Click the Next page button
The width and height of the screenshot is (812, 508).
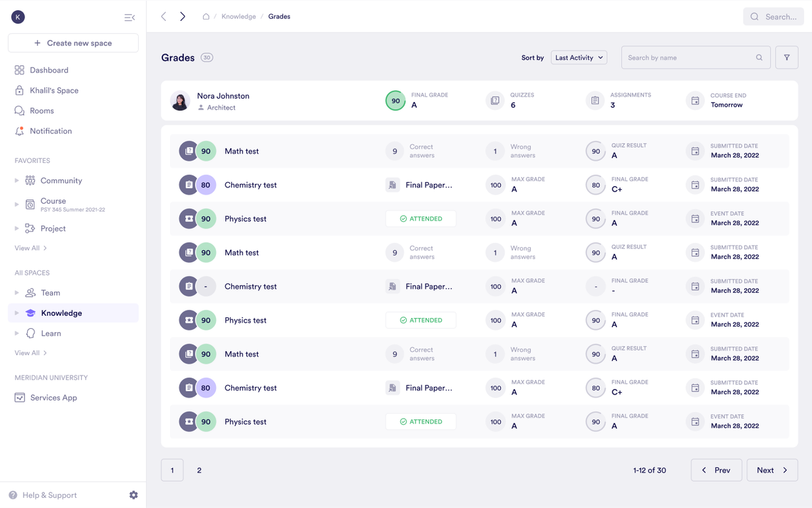(772, 470)
